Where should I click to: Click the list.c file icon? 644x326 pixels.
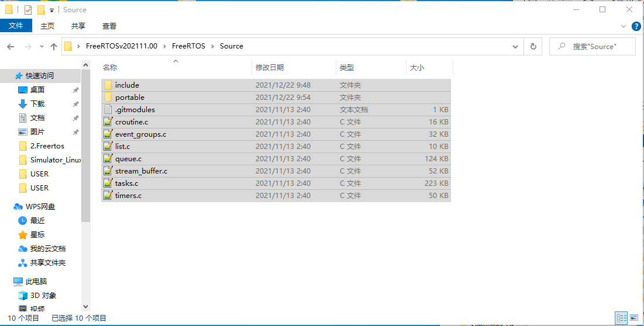pyautogui.click(x=108, y=147)
